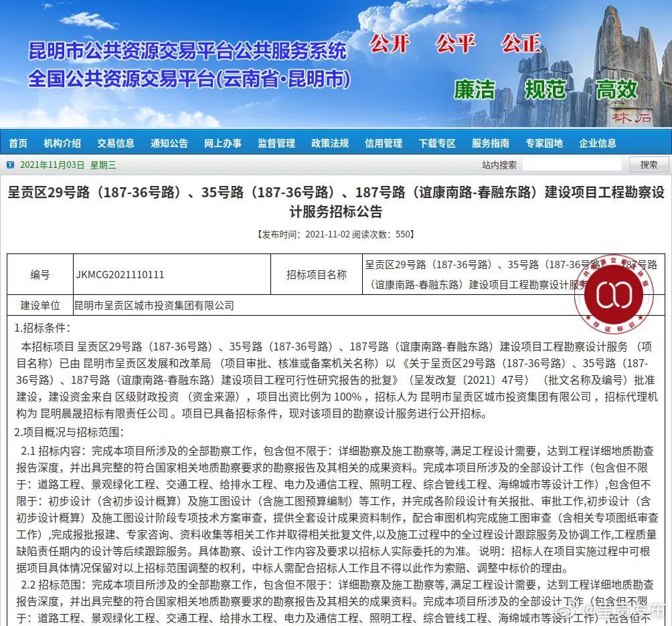Click the 招标项目名称 table header cell
This screenshot has height=626, width=672.
coord(317,274)
